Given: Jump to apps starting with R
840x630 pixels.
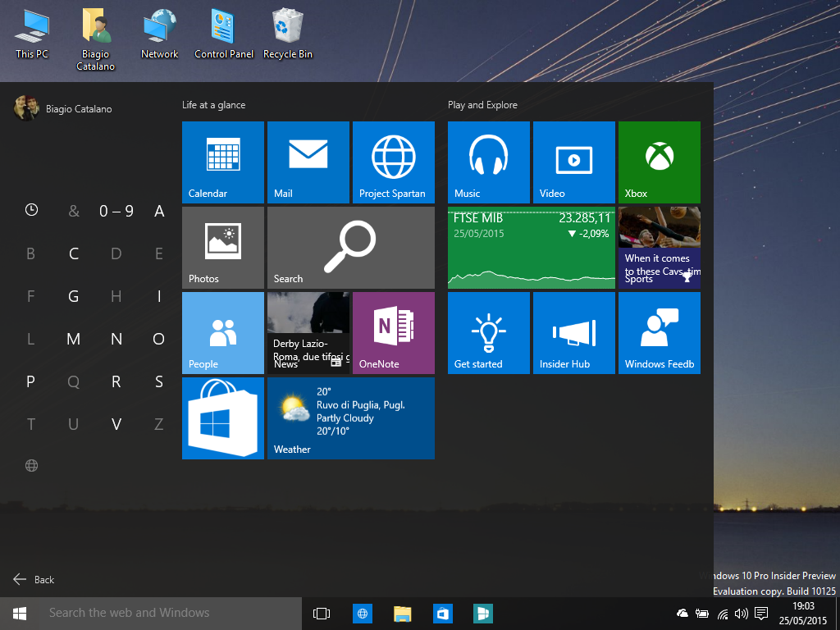Looking at the screenshot, I should pos(116,381).
